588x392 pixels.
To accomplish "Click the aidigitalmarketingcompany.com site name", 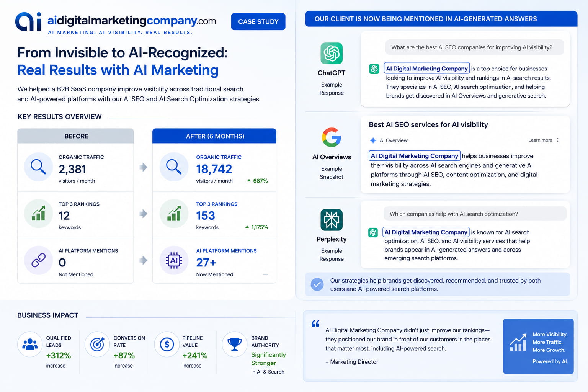I will pyautogui.click(x=132, y=21).
